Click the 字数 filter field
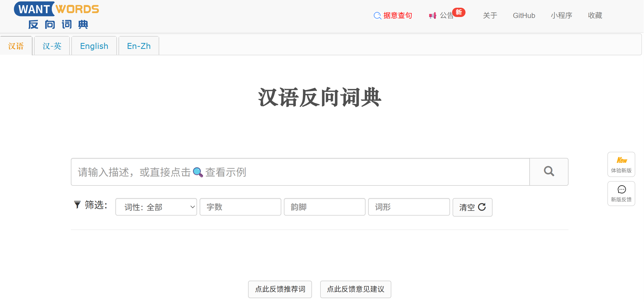This screenshot has width=644, height=302. 240,207
